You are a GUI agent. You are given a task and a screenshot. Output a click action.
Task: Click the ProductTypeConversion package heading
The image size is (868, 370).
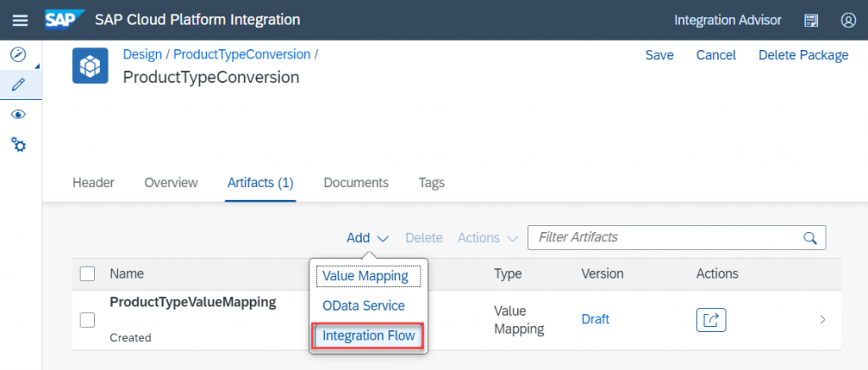click(211, 77)
